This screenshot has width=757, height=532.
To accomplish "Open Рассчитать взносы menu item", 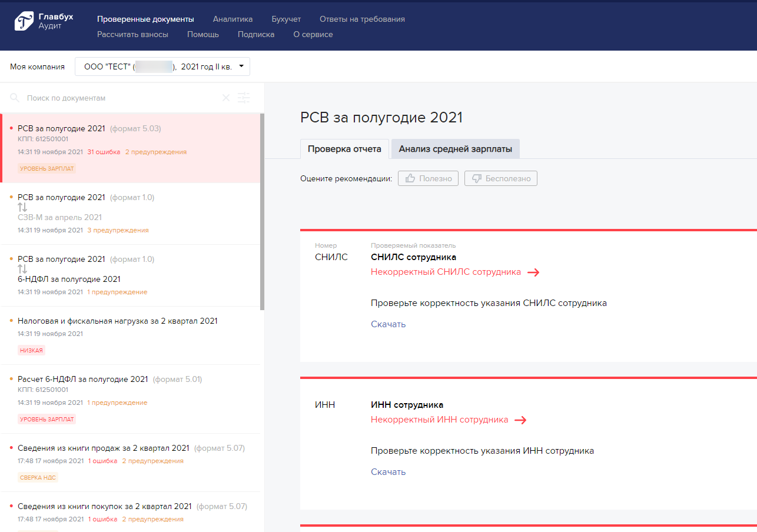I will [x=132, y=34].
